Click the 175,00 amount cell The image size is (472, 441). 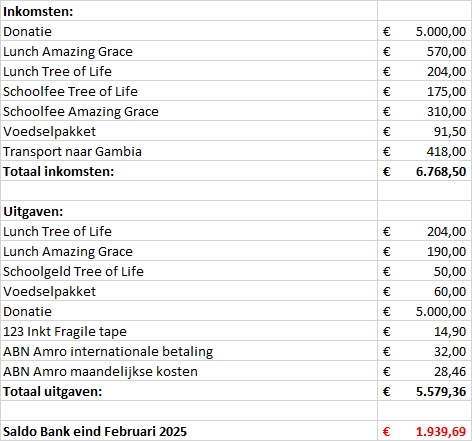pos(424,91)
